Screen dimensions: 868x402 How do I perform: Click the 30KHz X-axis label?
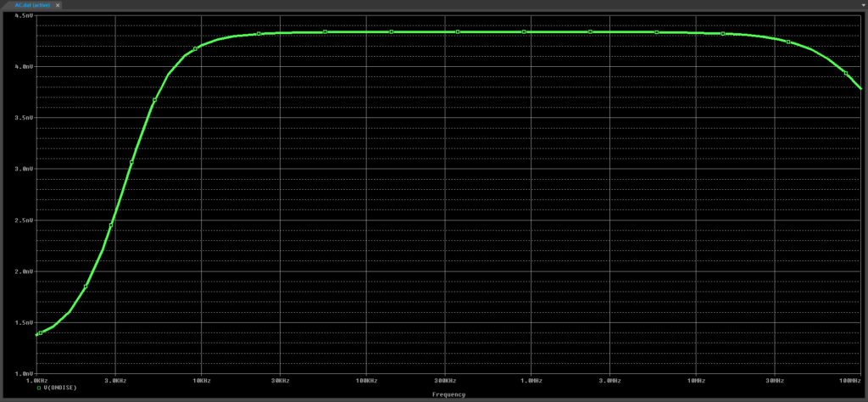pos(280,381)
